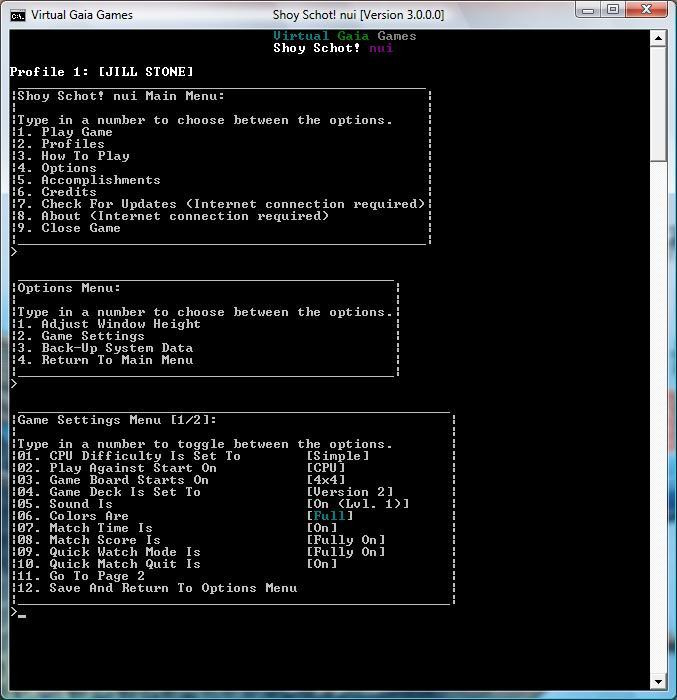Click '04. Game Deck Is Set To' line
The height and width of the screenshot is (700, 677).
pyautogui.click(x=109, y=493)
